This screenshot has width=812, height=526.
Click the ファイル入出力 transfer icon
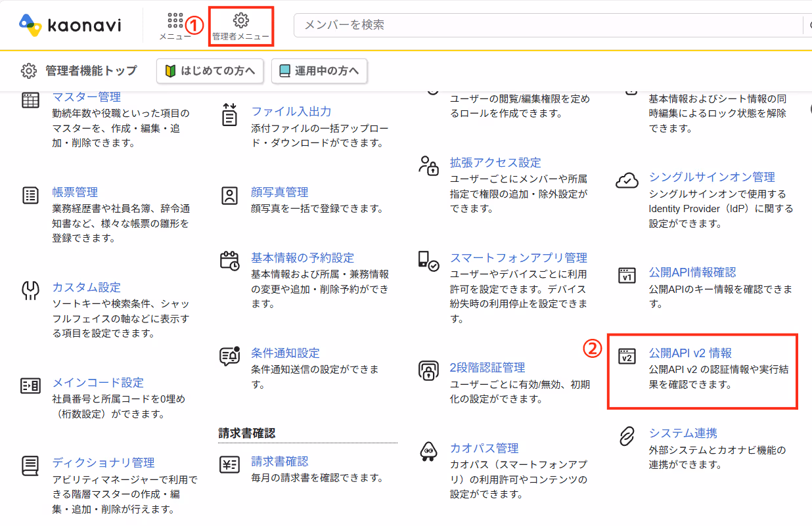229,114
